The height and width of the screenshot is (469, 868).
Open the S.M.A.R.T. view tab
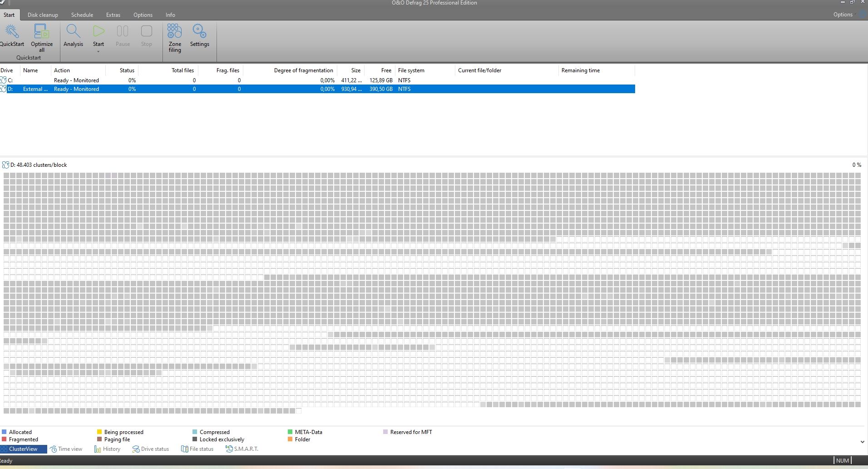point(242,449)
